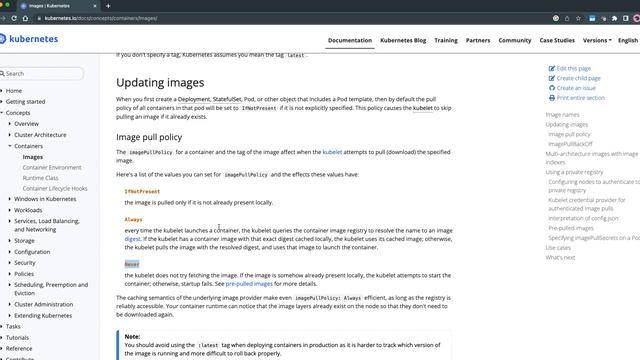
Task: Click the printer icon for Print entire section
Action: 552,98
